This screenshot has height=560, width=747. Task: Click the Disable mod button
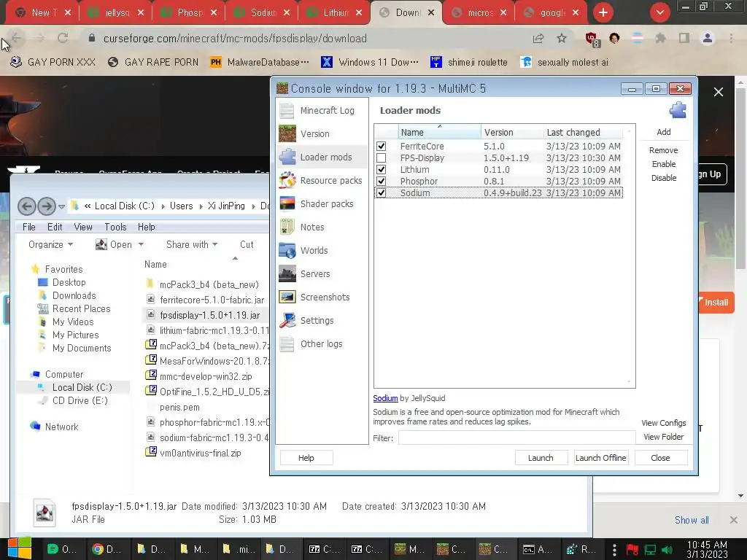click(663, 178)
